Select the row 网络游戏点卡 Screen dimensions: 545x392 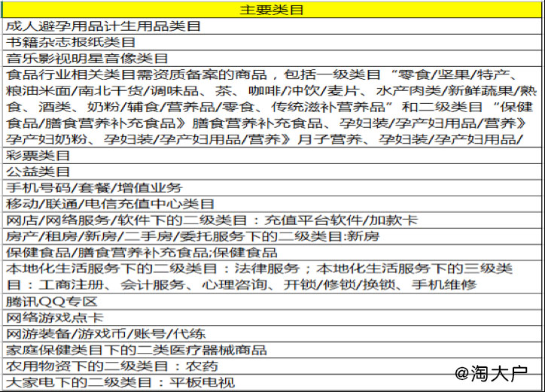point(272,318)
